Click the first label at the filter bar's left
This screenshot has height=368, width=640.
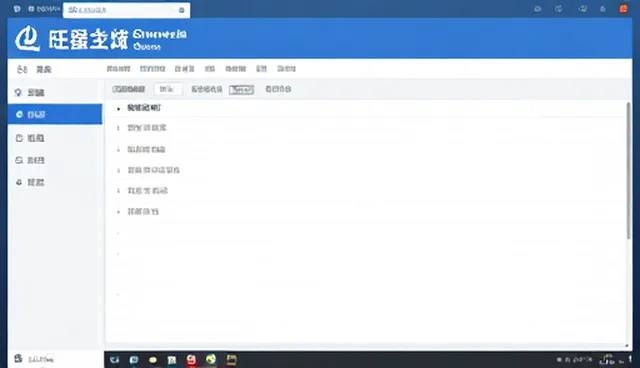click(x=129, y=89)
